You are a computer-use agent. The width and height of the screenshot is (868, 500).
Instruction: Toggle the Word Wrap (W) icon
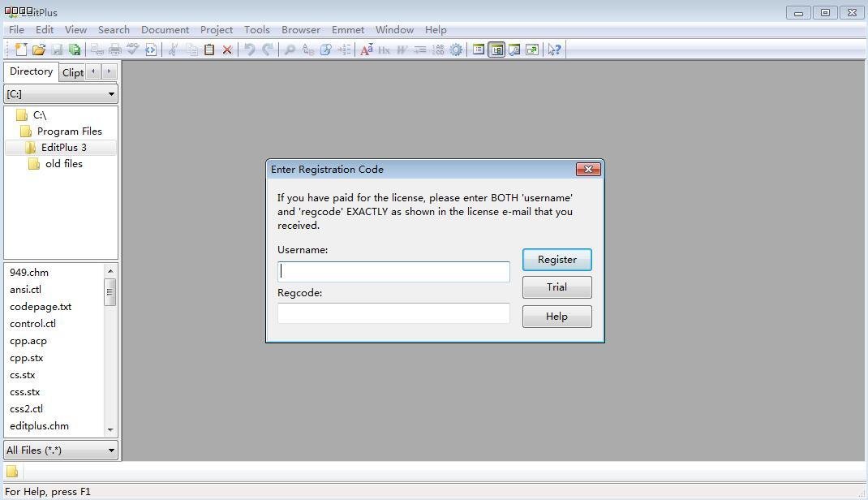402,50
